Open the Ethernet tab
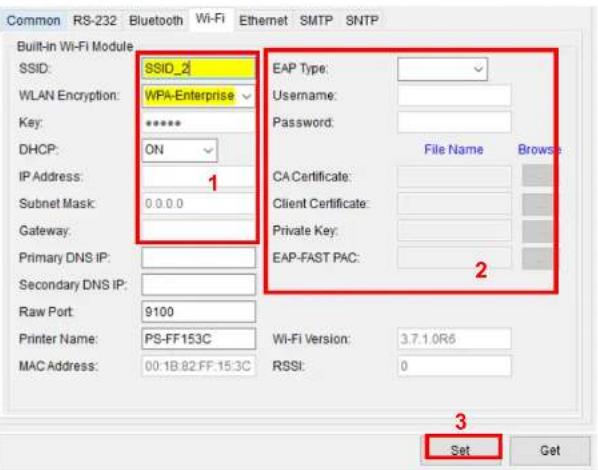Image resolution: width=598 pixels, height=470 pixels. [x=263, y=20]
